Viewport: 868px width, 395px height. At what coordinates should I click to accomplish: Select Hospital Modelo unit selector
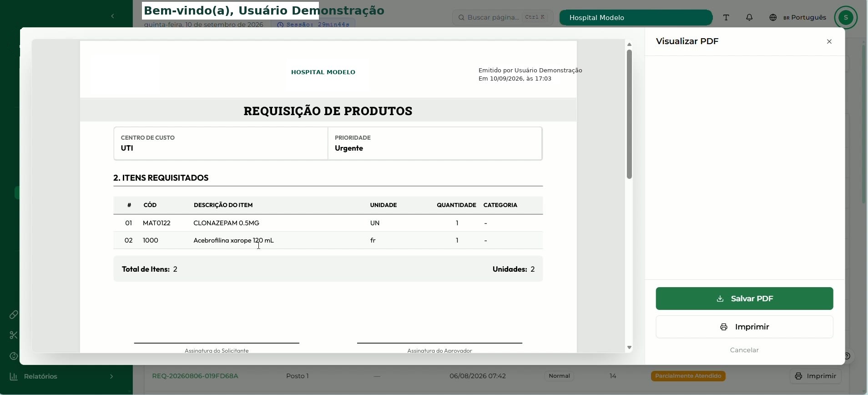tap(636, 17)
